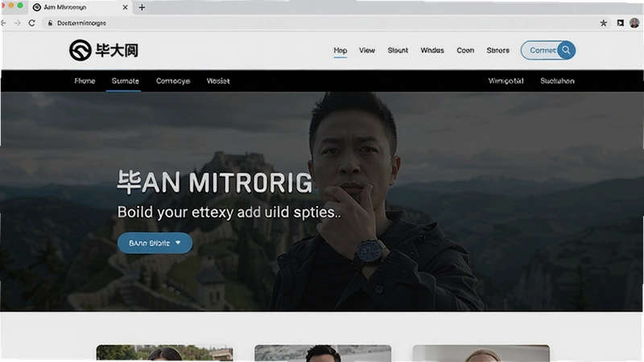Open the user profile avatar
Viewport: 644px width, 362px height.
tap(634, 23)
